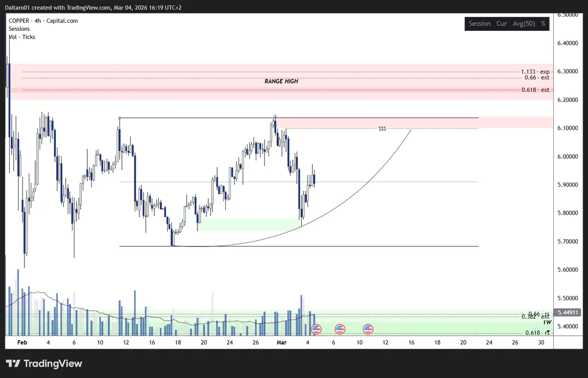Image resolution: width=588 pixels, height=378 pixels.
Task: Click the 0.66 · rs label
Action: click(x=539, y=313)
